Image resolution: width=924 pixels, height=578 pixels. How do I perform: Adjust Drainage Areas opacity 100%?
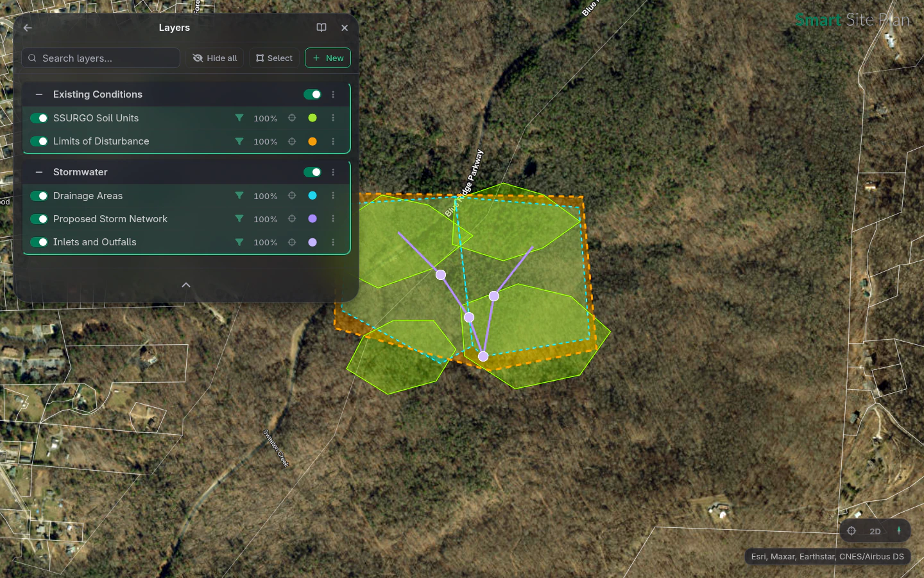coord(266,196)
